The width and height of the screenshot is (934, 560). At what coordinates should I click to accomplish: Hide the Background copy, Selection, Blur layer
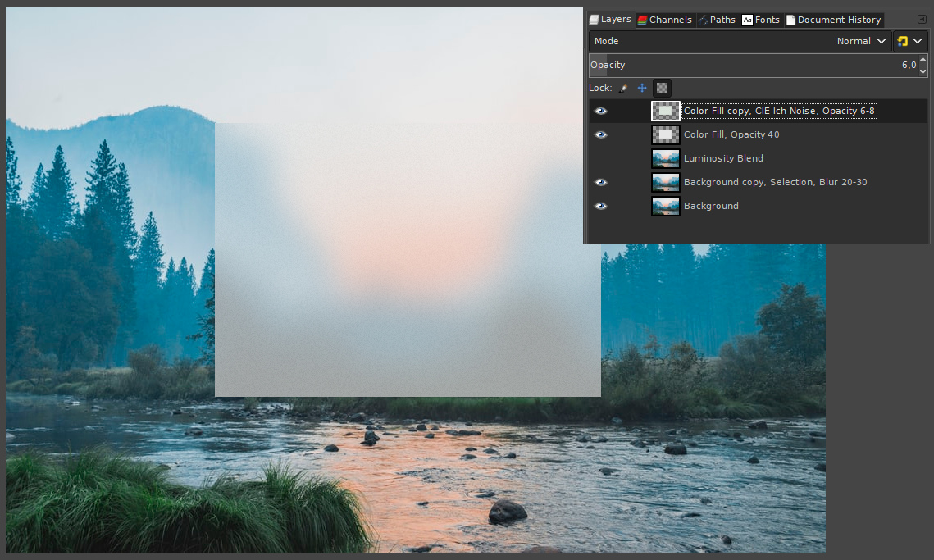click(x=601, y=182)
